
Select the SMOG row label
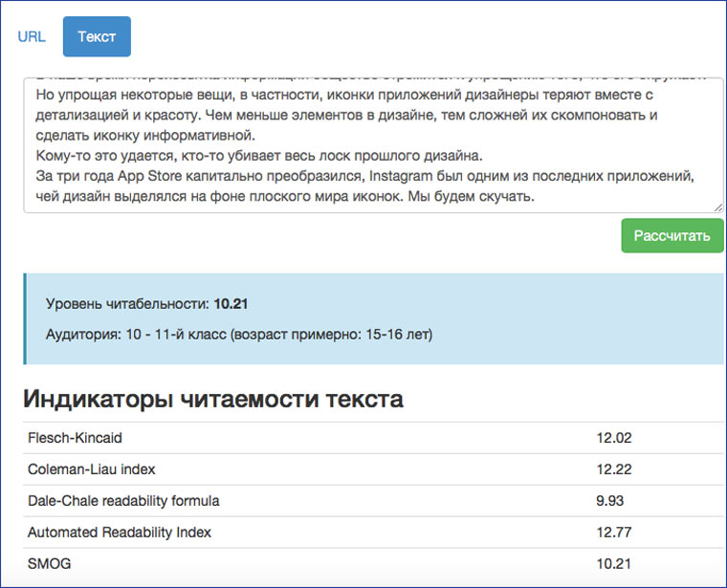49,564
